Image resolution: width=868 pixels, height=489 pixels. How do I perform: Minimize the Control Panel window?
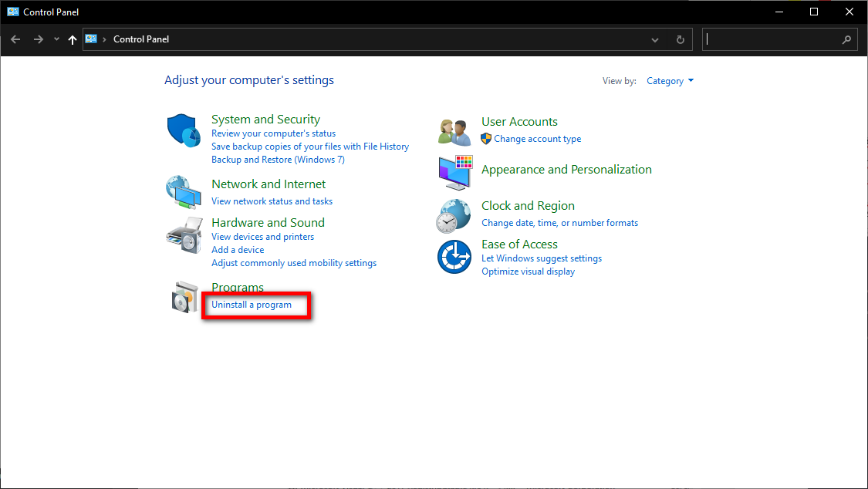[778, 12]
